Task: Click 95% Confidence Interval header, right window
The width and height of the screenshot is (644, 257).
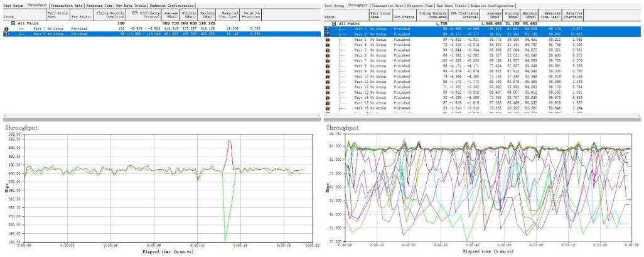Action: click(464, 15)
